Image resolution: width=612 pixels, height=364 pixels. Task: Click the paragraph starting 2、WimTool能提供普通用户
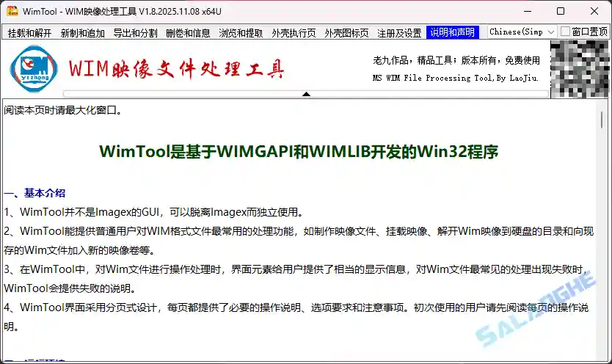(299, 241)
